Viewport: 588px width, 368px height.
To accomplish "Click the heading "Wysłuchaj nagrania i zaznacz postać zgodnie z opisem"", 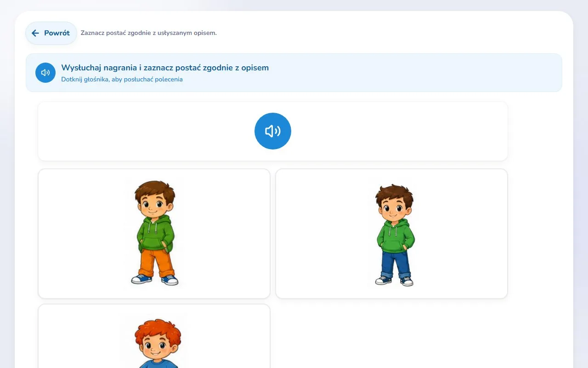I will (x=165, y=68).
